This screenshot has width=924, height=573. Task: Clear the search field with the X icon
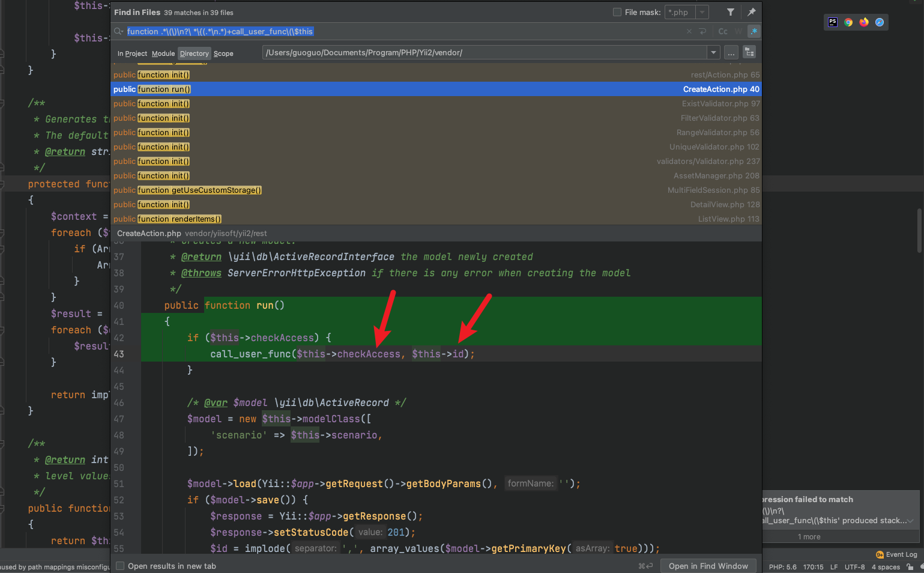[689, 31]
